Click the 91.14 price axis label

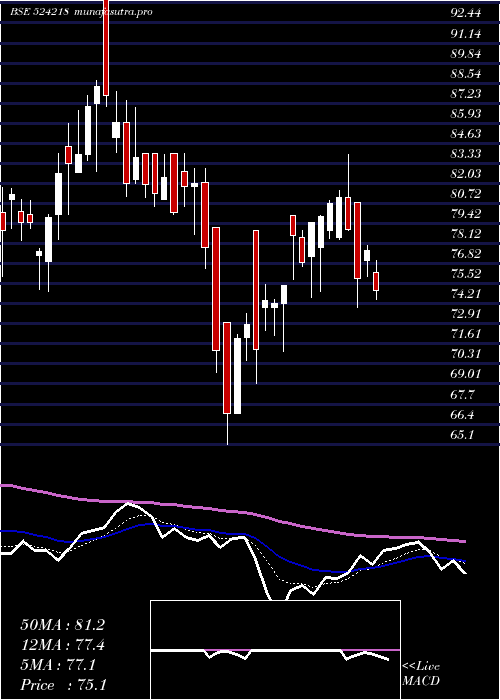click(x=466, y=33)
